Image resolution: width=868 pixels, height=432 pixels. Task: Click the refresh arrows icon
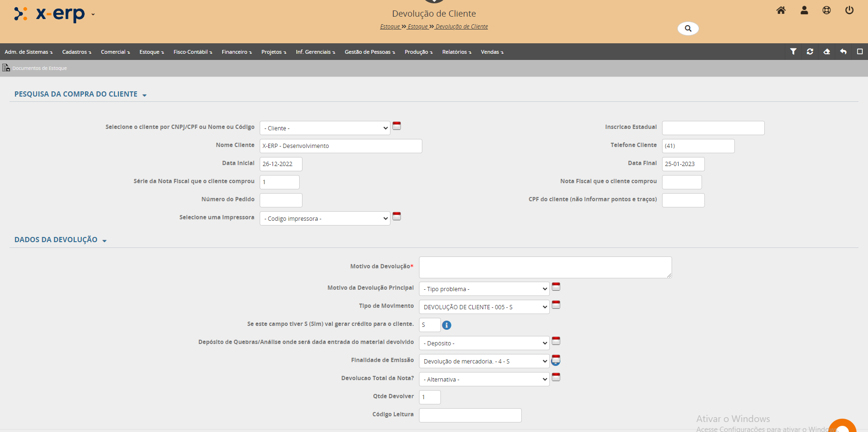[810, 51]
